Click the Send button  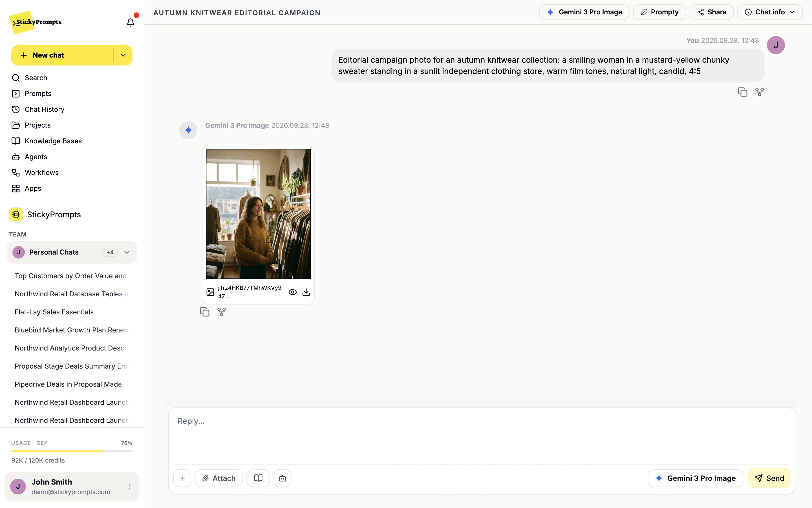click(769, 478)
